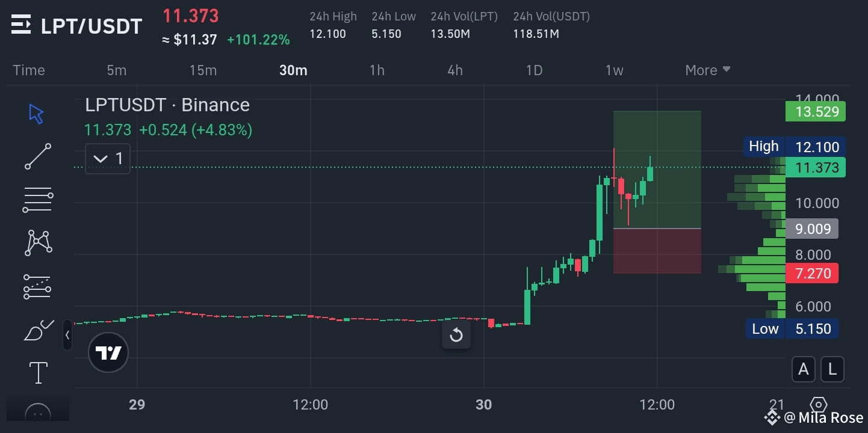Switch to the 1D timeframe tab
The height and width of the screenshot is (433, 868).
tap(533, 70)
